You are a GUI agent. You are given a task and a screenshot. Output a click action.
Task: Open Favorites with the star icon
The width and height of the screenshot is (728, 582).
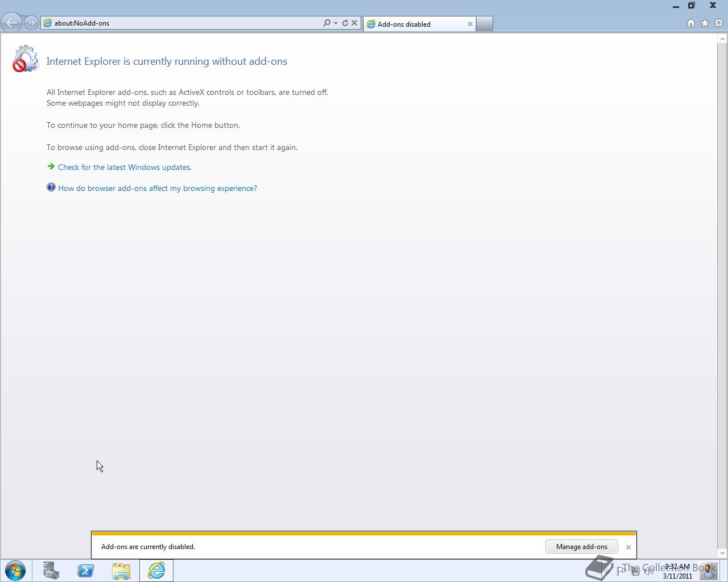[x=705, y=23]
